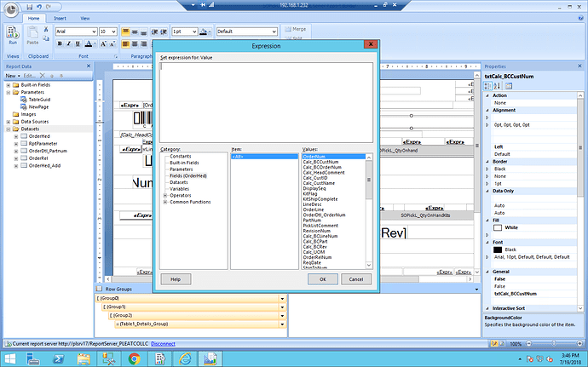588x367 pixels.
Task: Click the Increase Indent icon
Action: coord(164,32)
